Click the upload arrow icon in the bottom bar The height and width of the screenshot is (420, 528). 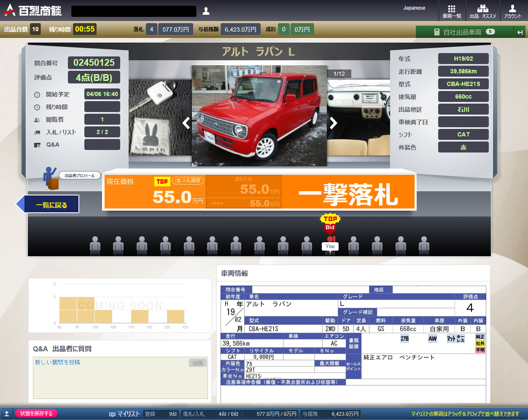point(7,414)
